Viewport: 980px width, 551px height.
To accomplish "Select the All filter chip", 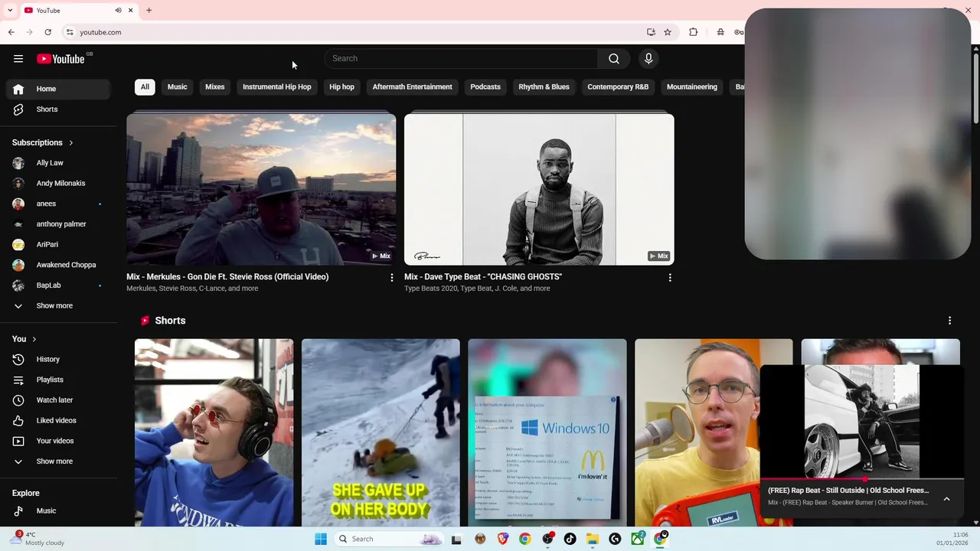I will 145,87.
